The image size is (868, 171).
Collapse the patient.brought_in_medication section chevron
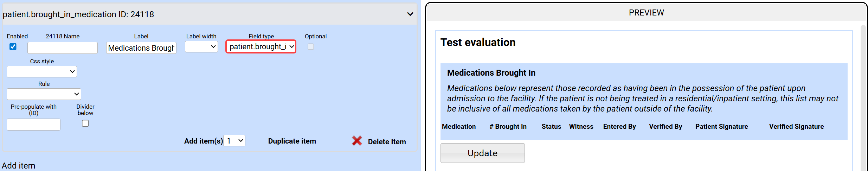[410, 14]
